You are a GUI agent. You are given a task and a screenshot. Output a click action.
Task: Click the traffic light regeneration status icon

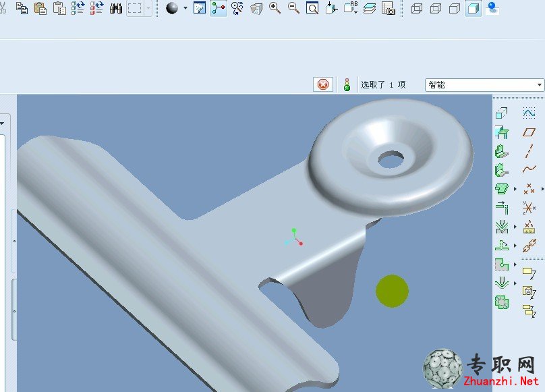347,84
